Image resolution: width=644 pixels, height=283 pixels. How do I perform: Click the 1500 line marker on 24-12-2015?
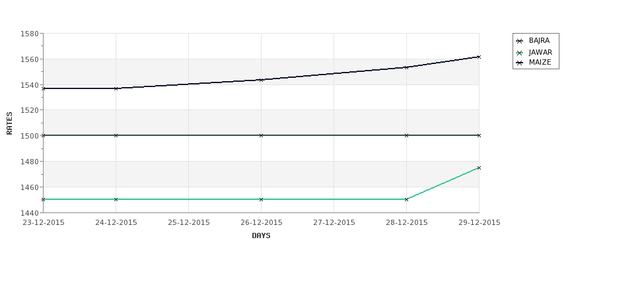coord(116,135)
